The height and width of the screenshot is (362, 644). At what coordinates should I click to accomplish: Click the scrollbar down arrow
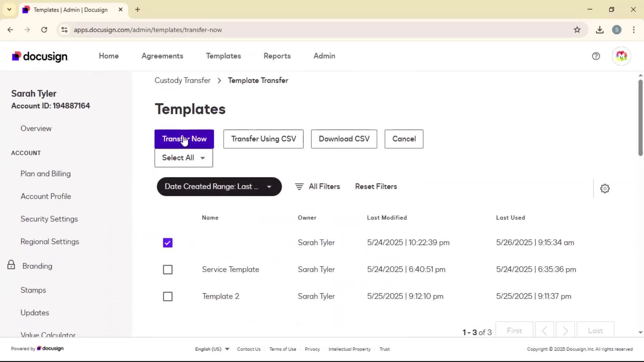640,333
